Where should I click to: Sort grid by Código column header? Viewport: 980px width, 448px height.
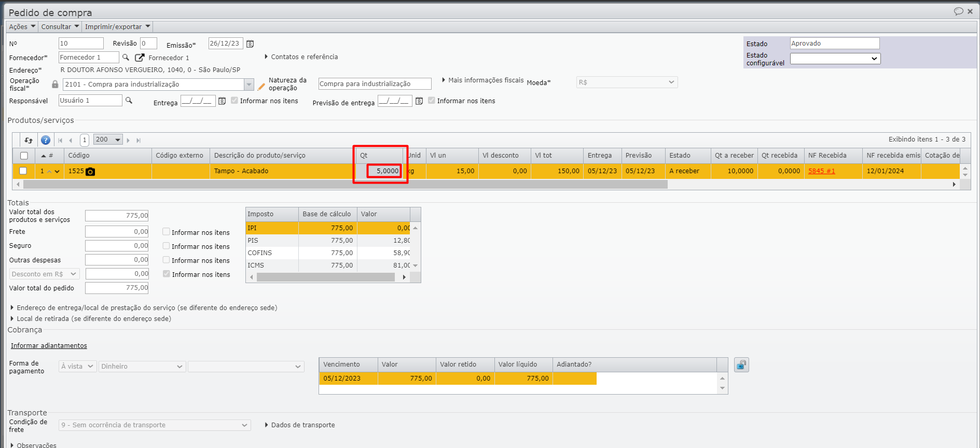coord(108,156)
